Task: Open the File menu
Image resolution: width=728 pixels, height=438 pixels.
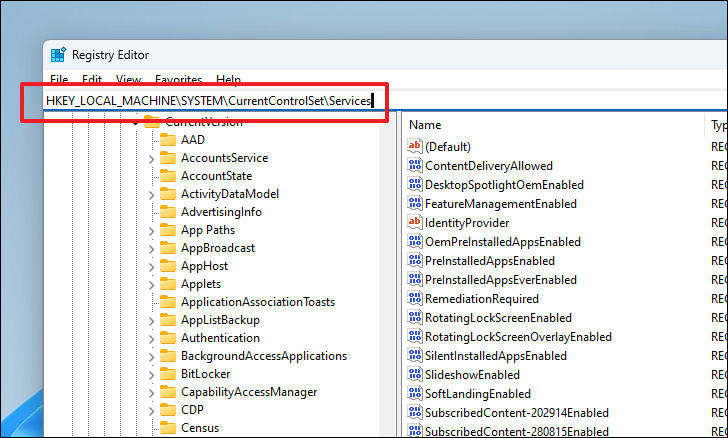Action: coord(59,79)
